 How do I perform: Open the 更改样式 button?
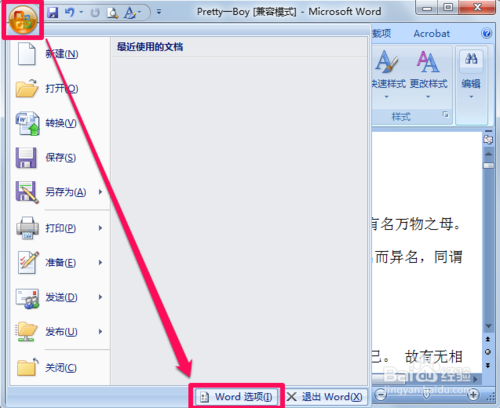428,75
